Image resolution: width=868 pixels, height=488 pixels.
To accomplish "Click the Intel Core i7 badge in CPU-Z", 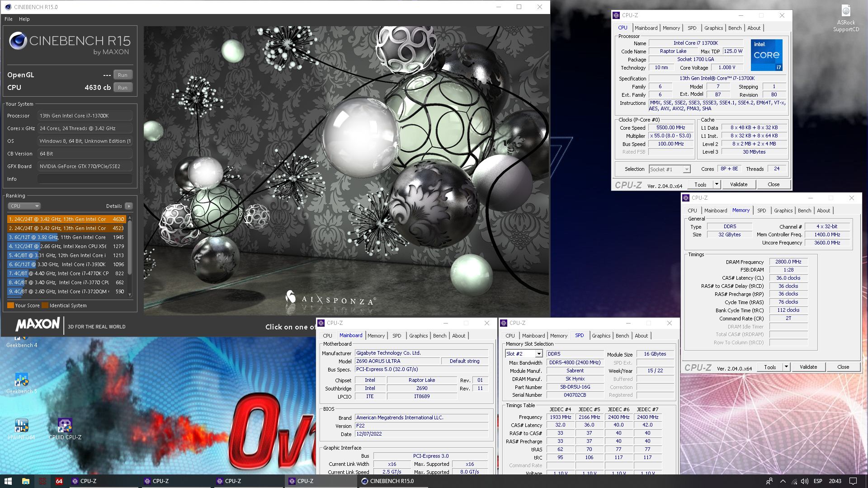I will click(x=766, y=55).
